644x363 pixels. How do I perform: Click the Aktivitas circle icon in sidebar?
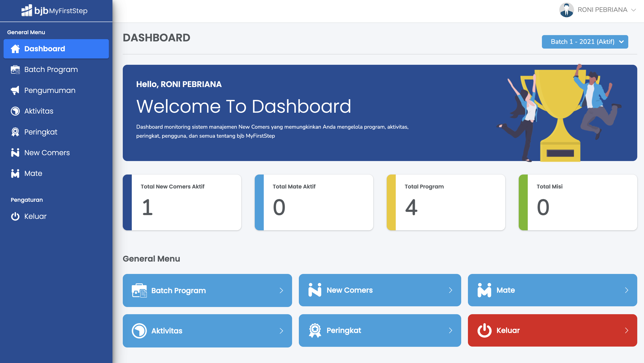[x=15, y=111]
